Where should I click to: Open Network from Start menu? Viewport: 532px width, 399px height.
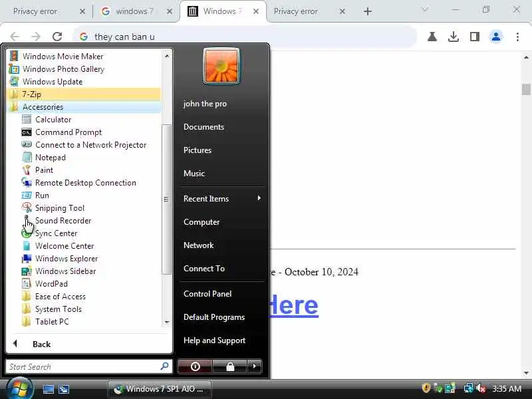tap(198, 245)
